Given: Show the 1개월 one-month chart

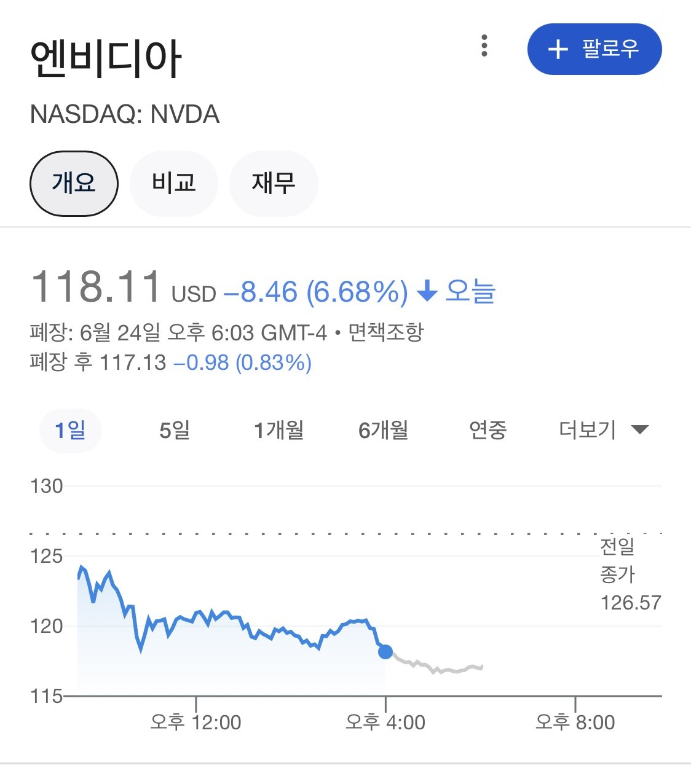Looking at the screenshot, I should pos(279,430).
